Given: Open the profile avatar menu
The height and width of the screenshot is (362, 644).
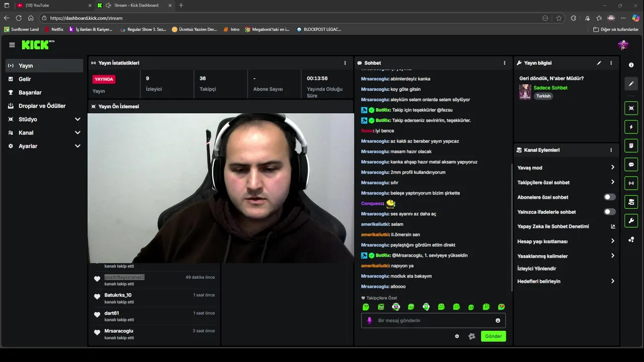Looking at the screenshot, I should (623, 45).
